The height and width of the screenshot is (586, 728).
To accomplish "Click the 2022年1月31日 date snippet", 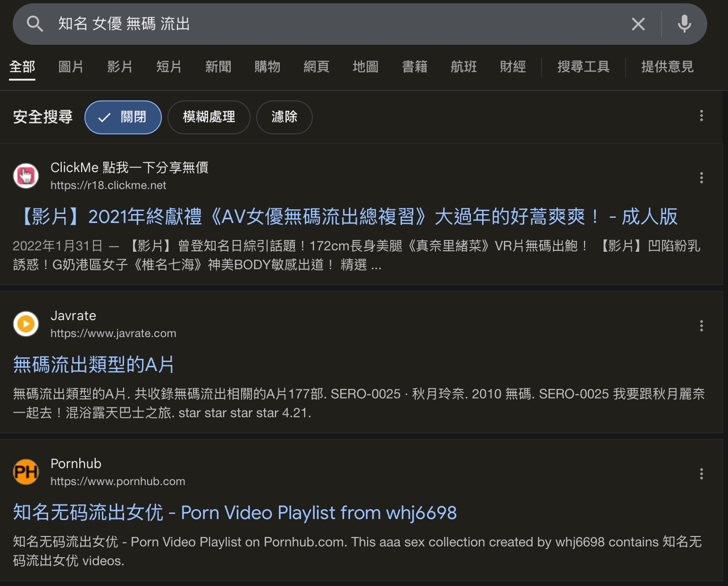I will (58, 246).
